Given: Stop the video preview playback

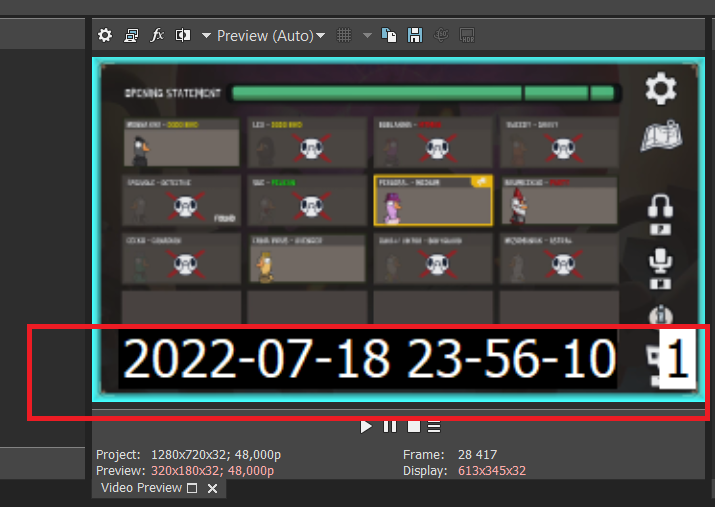Looking at the screenshot, I should point(414,427).
